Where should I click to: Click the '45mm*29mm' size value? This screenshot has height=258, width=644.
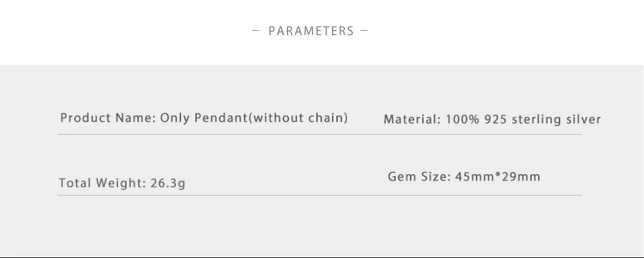point(498,177)
